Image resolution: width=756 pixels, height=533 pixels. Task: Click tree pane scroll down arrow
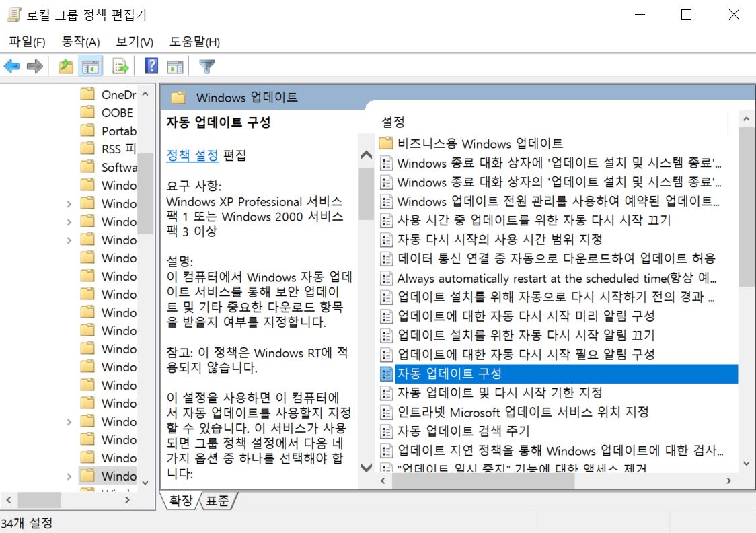tap(145, 483)
